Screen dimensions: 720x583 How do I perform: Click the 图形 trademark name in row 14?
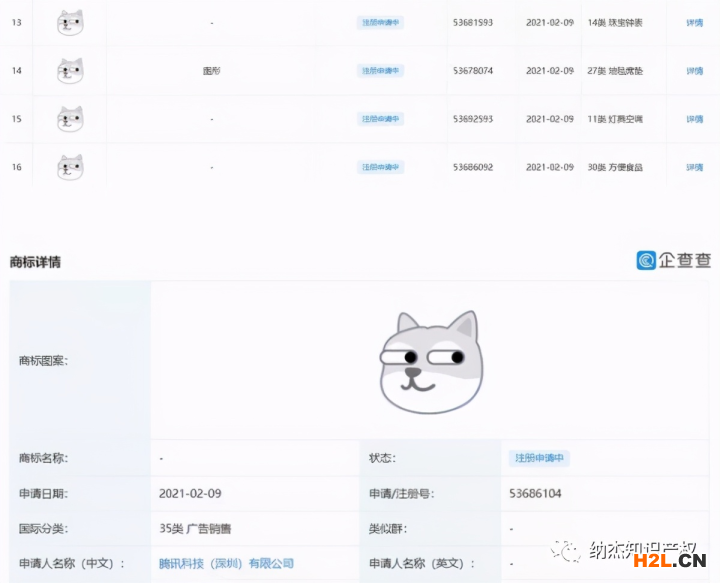pyautogui.click(x=211, y=71)
